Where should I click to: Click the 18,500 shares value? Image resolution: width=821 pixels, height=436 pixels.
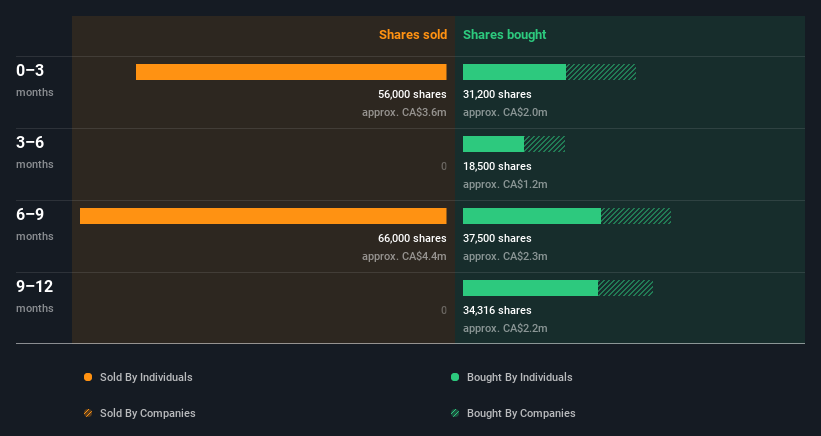[x=497, y=166]
